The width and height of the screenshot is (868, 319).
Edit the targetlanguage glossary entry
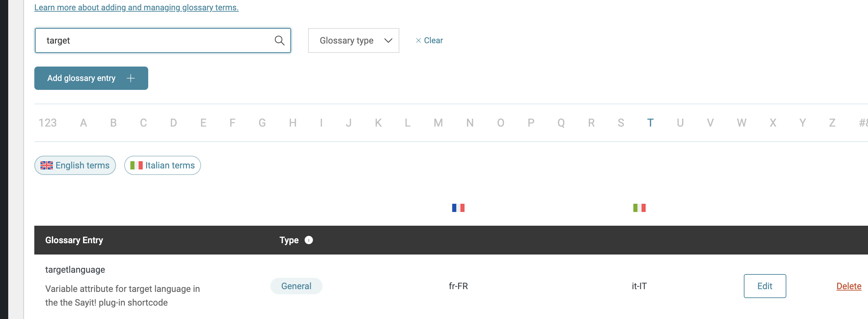pos(765,286)
